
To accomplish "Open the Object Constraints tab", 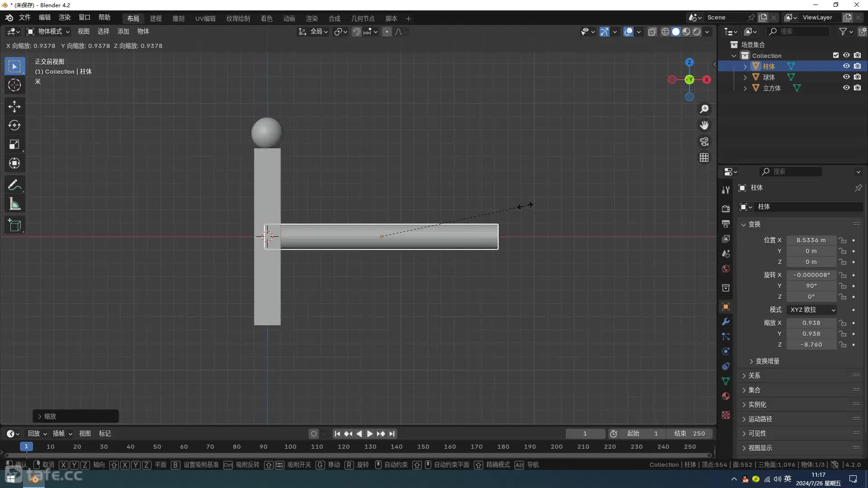I will [x=726, y=366].
